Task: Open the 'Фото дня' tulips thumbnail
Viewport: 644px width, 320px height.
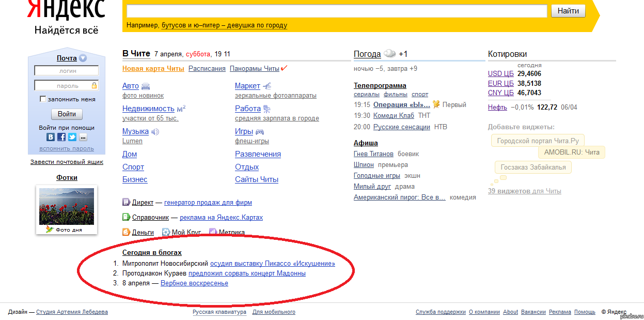Action: (67, 206)
